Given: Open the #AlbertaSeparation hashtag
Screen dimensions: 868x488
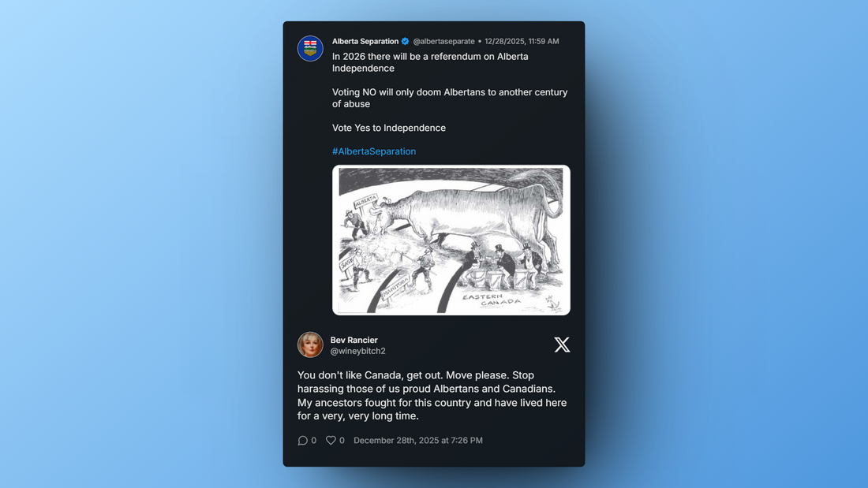Looking at the screenshot, I should point(374,151).
